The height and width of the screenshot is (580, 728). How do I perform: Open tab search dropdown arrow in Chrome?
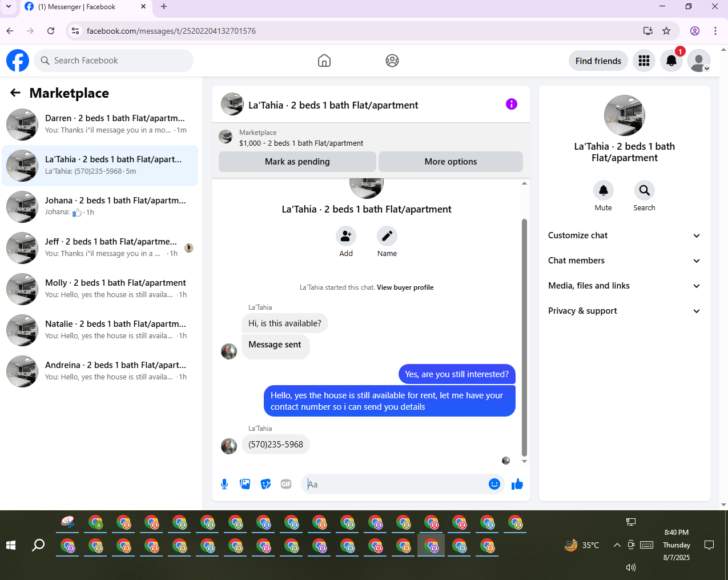[9, 7]
